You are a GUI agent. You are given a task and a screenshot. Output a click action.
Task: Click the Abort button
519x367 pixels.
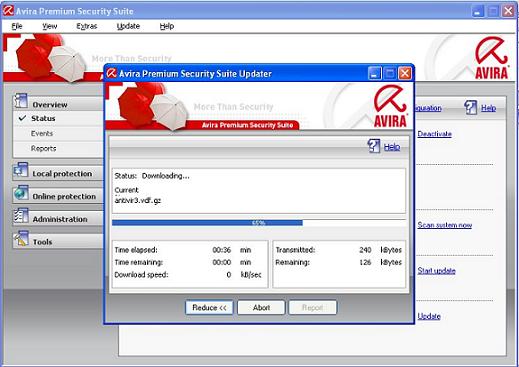point(261,307)
